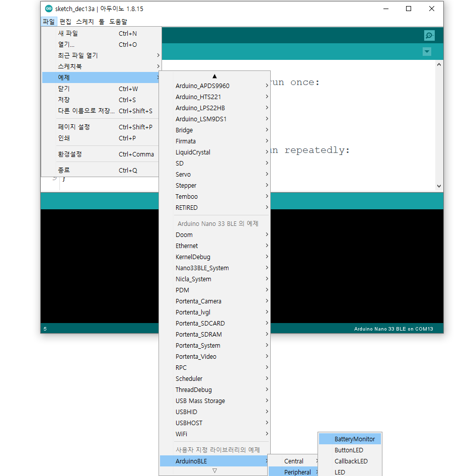Open USB Mass Storage examples submenu

click(215, 401)
